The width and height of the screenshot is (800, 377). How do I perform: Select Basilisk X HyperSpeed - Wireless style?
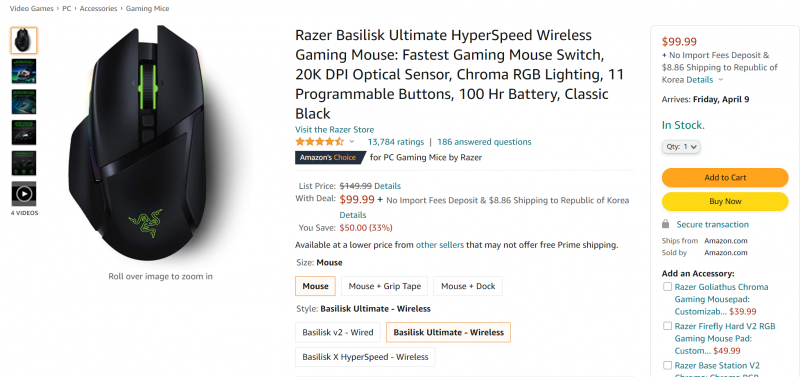(x=365, y=357)
